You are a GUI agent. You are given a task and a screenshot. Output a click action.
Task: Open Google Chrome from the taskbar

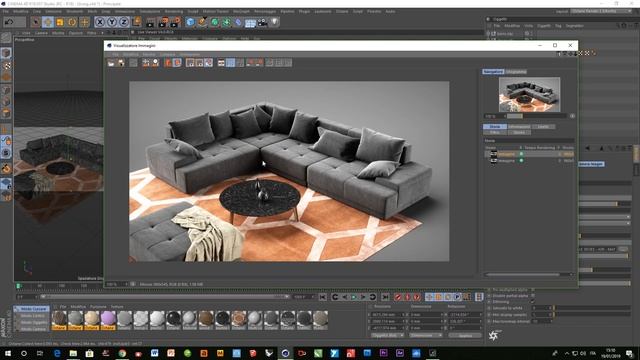coord(122,353)
